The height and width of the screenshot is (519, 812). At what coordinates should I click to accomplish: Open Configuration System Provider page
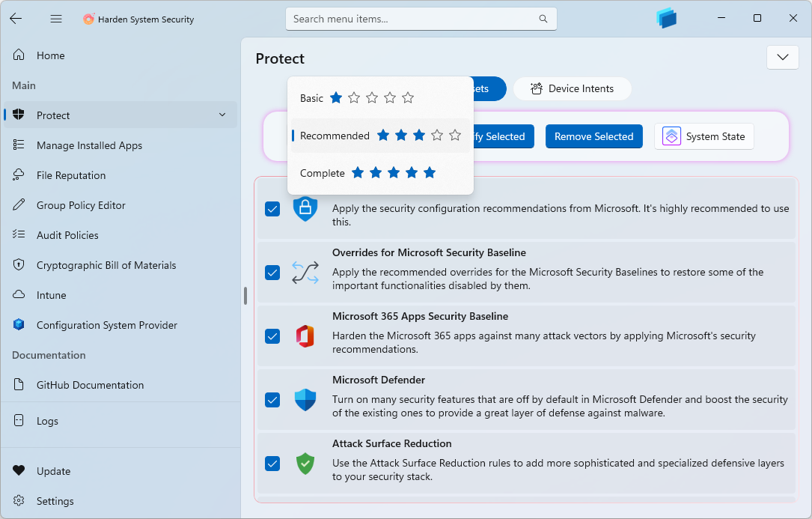pyautogui.click(x=120, y=325)
